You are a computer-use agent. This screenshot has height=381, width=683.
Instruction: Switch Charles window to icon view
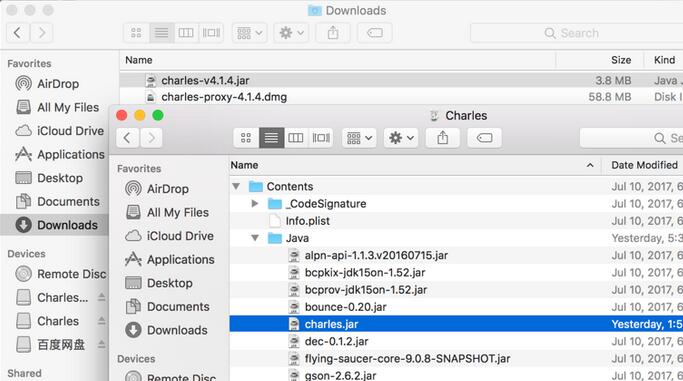pyautogui.click(x=246, y=138)
